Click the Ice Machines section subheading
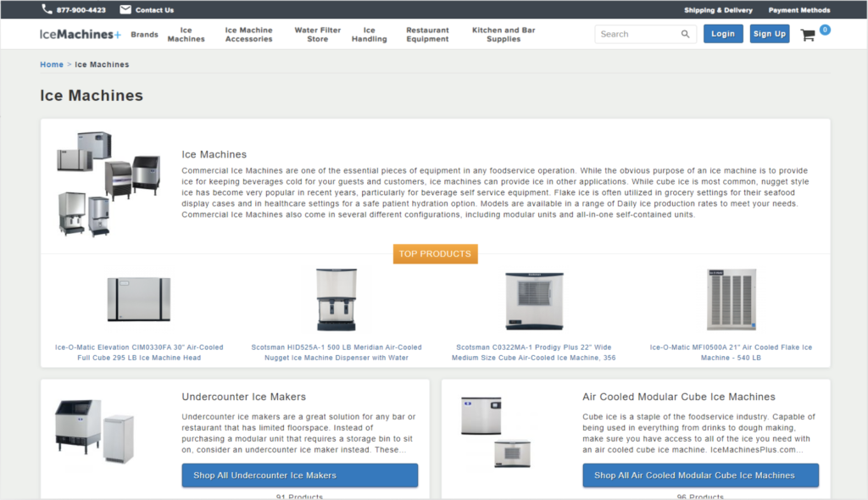This screenshot has height=500, width=868. pyautogui.click(x=214, y=154)
